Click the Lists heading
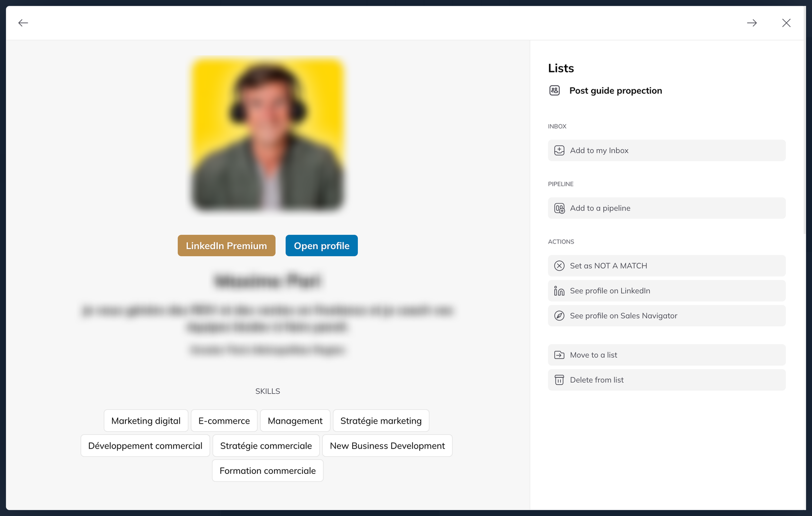Viewport: 812px width, 516px height. 561,68
